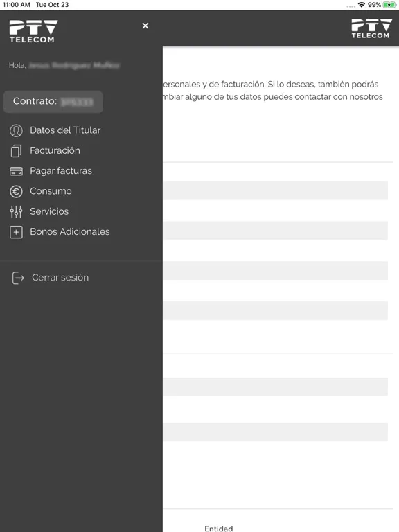Open the Servicios menu entry
The image size is (399, 532).
click(49, 211)
